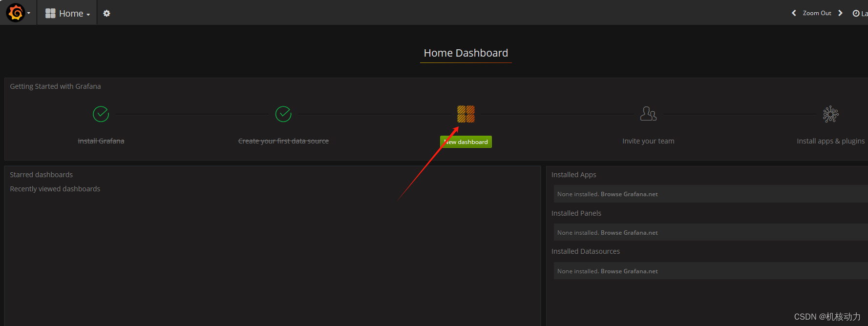The height and width of the screenshot is (326, 868).
Task: Click the Invite your team users icon
Action: coord(648,114)
